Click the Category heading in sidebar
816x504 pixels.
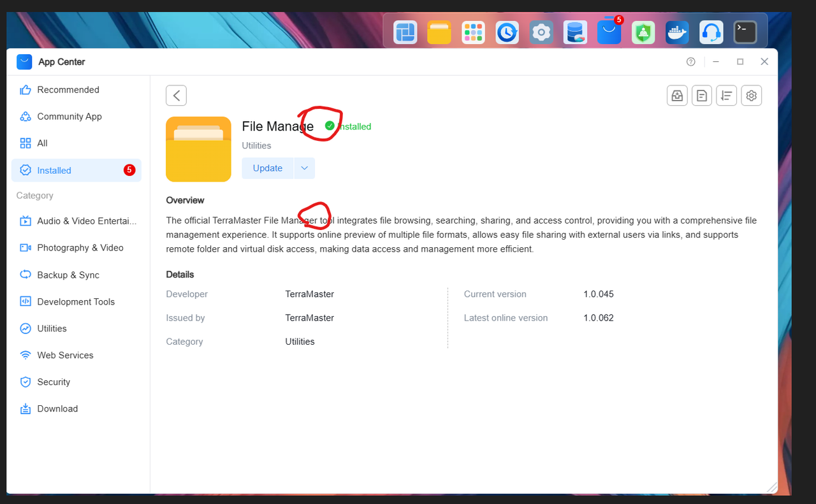[35, 196]
